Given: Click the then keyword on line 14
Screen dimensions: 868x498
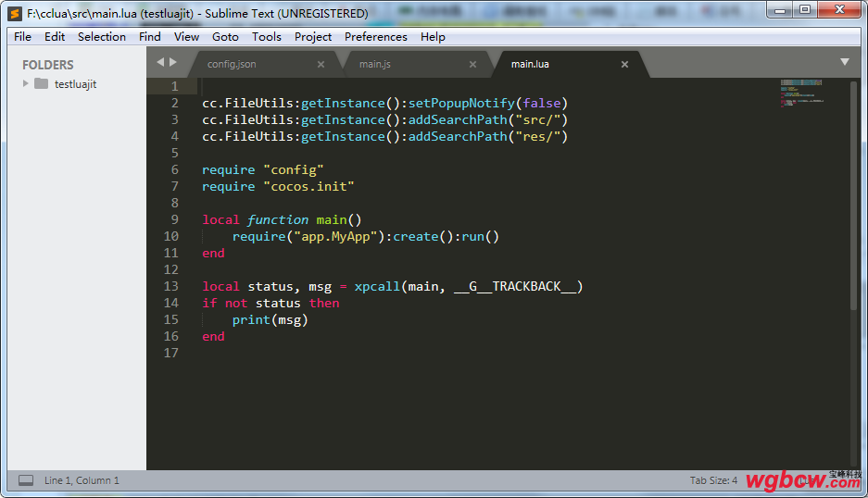Looking at the screenshot, I should point(324,303).
